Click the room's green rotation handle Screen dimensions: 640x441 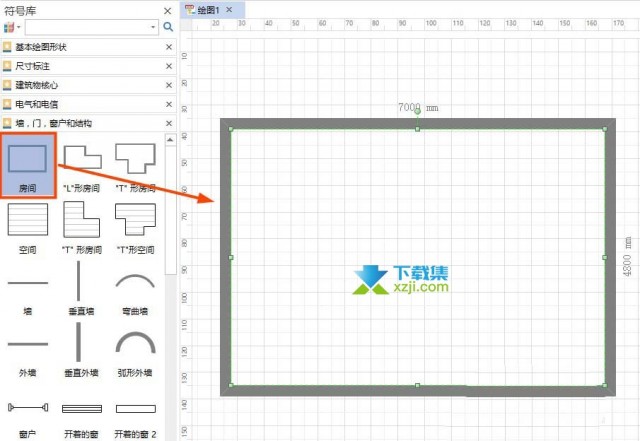(x=417, y=111)
